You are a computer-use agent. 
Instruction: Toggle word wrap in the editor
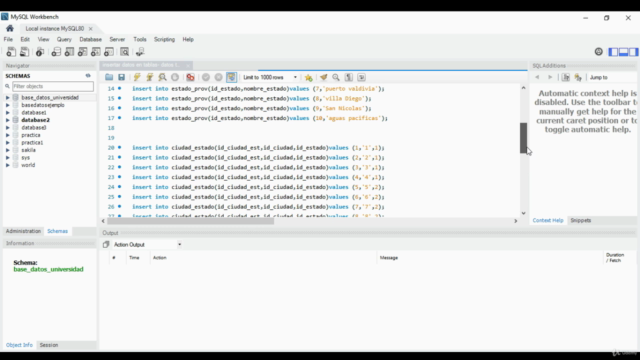click(361, 77)
